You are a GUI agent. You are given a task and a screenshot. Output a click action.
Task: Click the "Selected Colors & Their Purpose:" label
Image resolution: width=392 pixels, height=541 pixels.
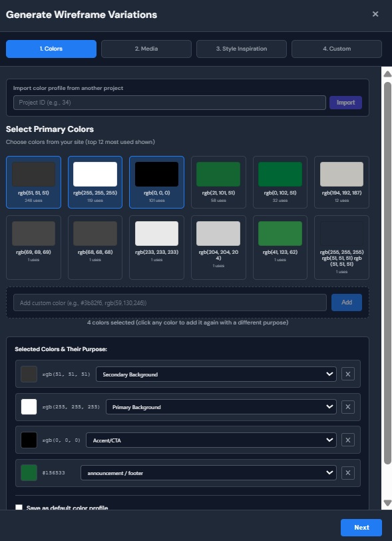61,349
